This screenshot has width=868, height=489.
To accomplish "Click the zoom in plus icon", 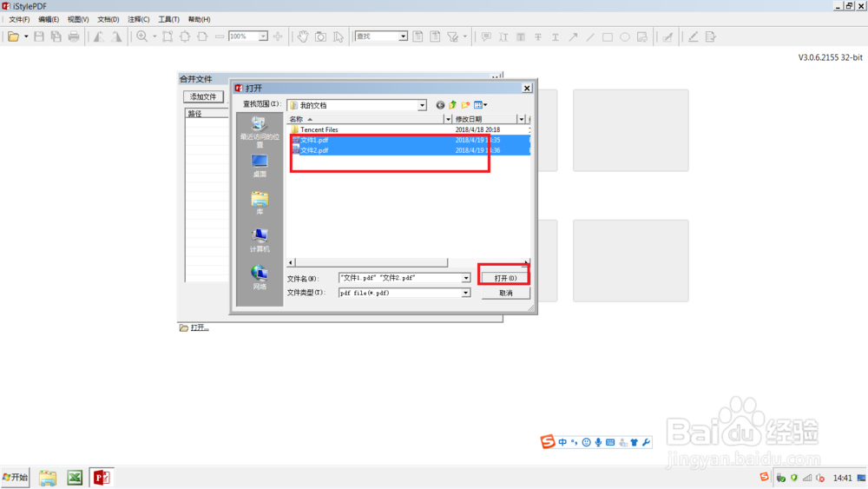I will coord(278,37).
